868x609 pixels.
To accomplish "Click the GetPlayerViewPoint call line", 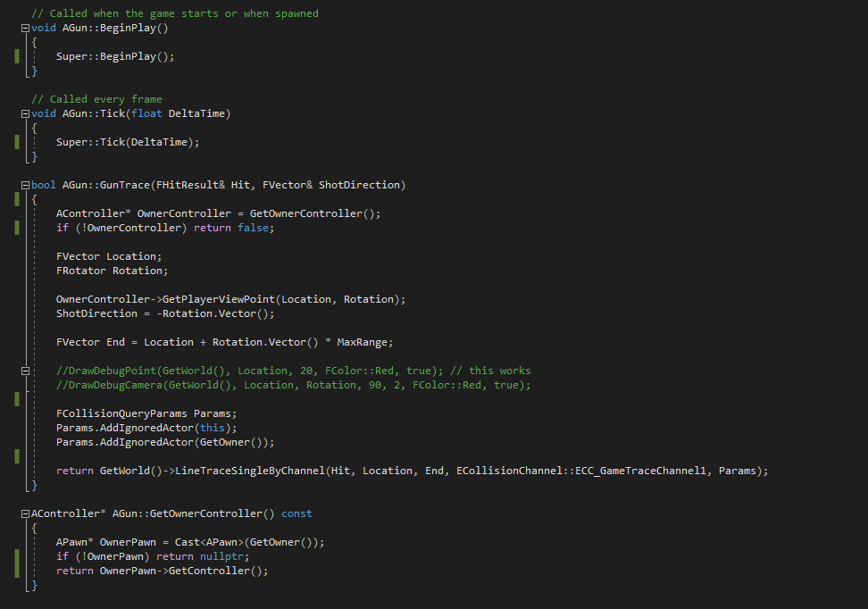I will 230,299.
